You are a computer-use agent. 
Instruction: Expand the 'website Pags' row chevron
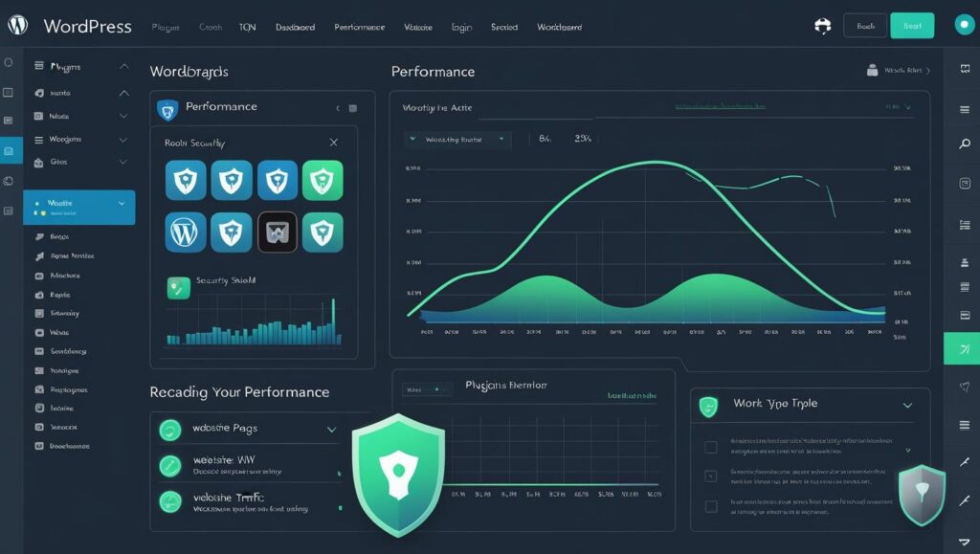[x=331, y=430]
